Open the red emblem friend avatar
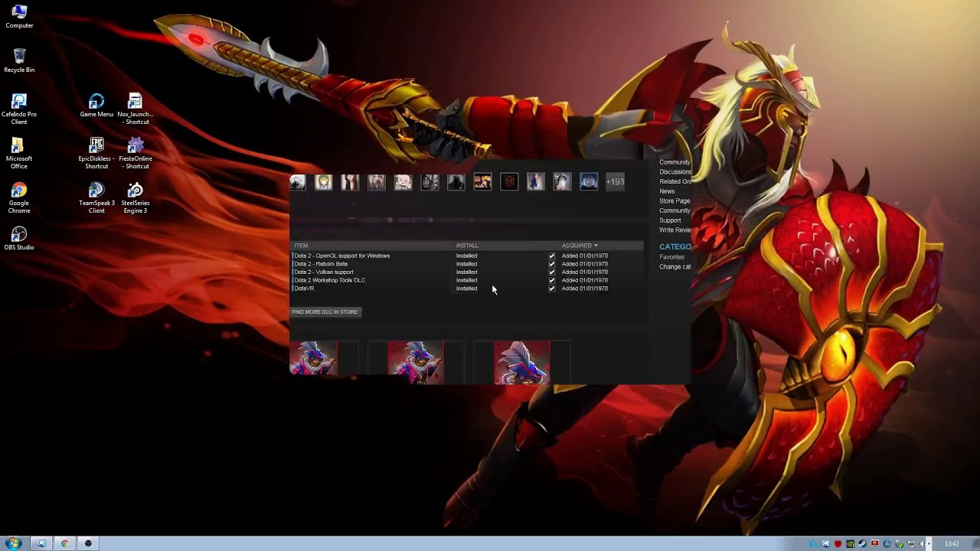The height and width of the screenshot is (551, 980). tap(509, 182)
